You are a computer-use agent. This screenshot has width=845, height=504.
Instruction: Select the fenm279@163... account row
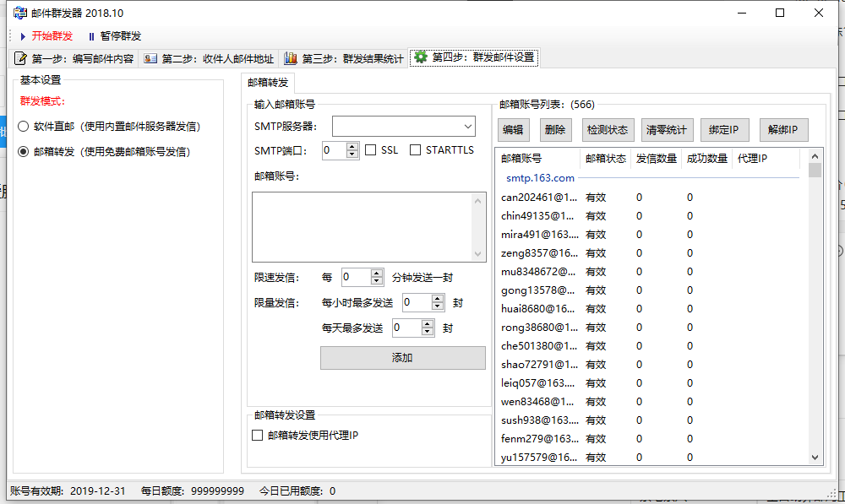(646, 439)
